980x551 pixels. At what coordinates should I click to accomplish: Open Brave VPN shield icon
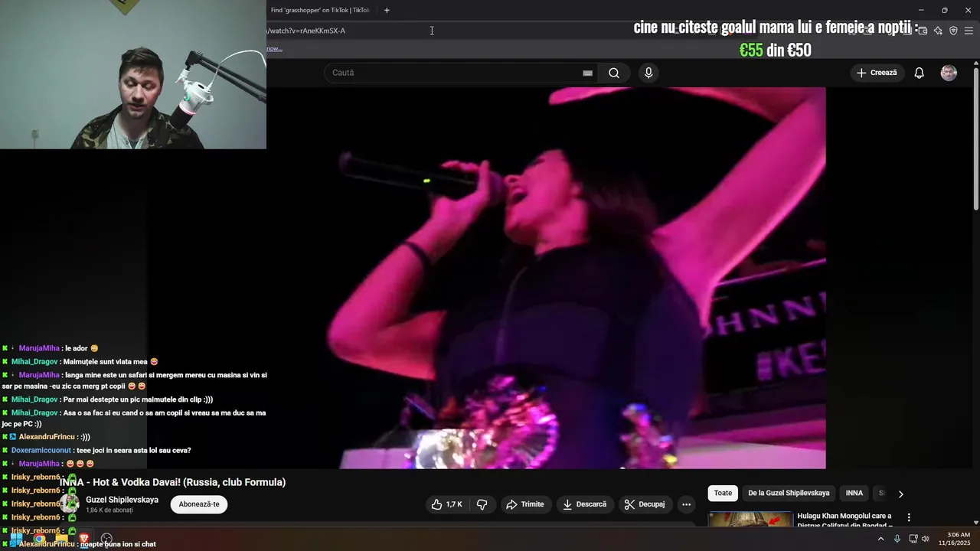click(x=953, y=31)
